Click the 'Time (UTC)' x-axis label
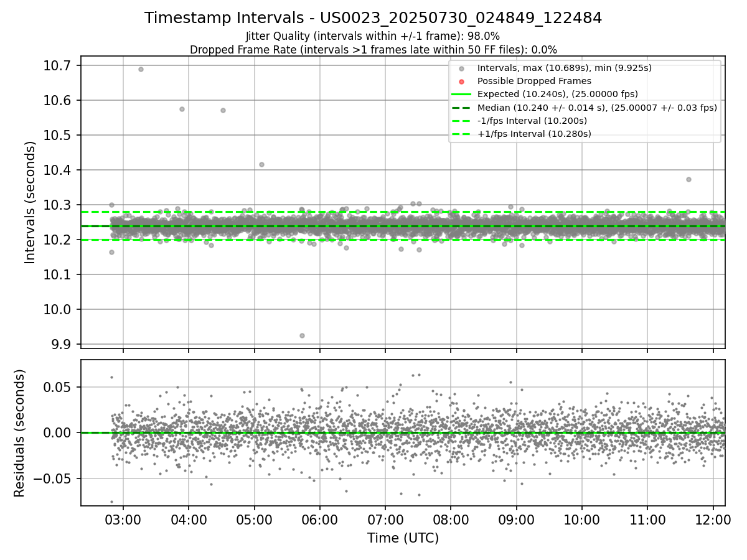Image resolution: width=747 pixels, height=560 pixels. (x=403, y=538)
